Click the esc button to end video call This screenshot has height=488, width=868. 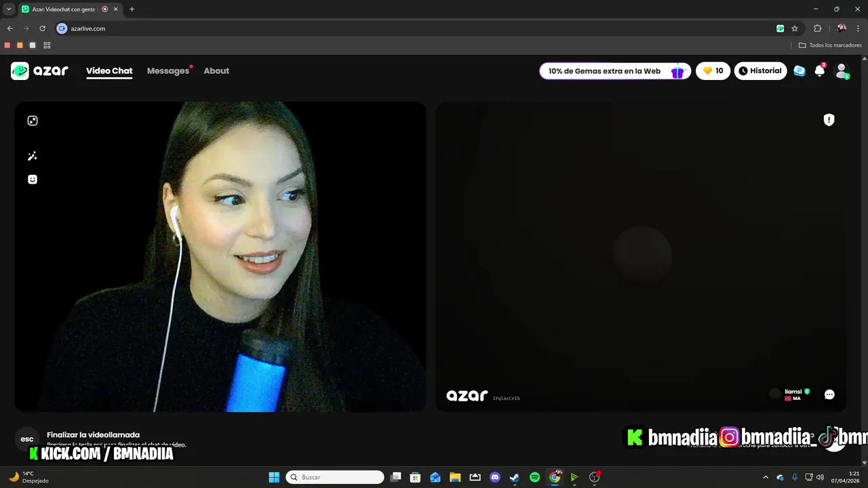coord(27,439)
